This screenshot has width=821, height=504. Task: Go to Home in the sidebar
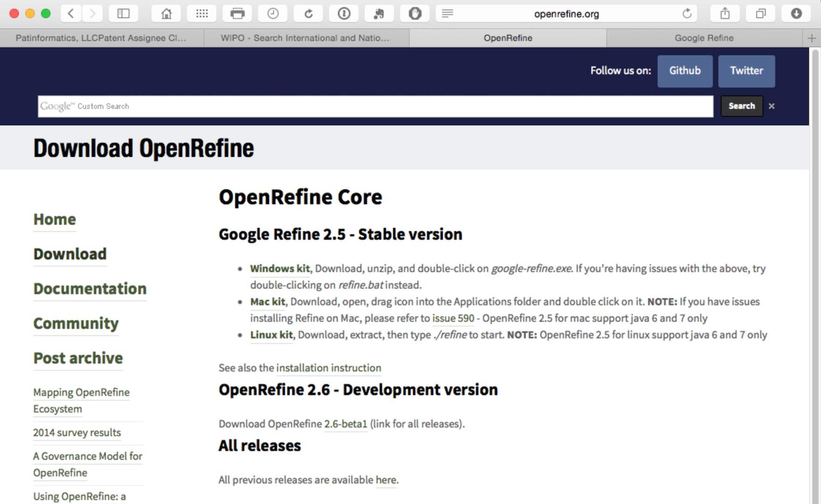tap(55, 219)
